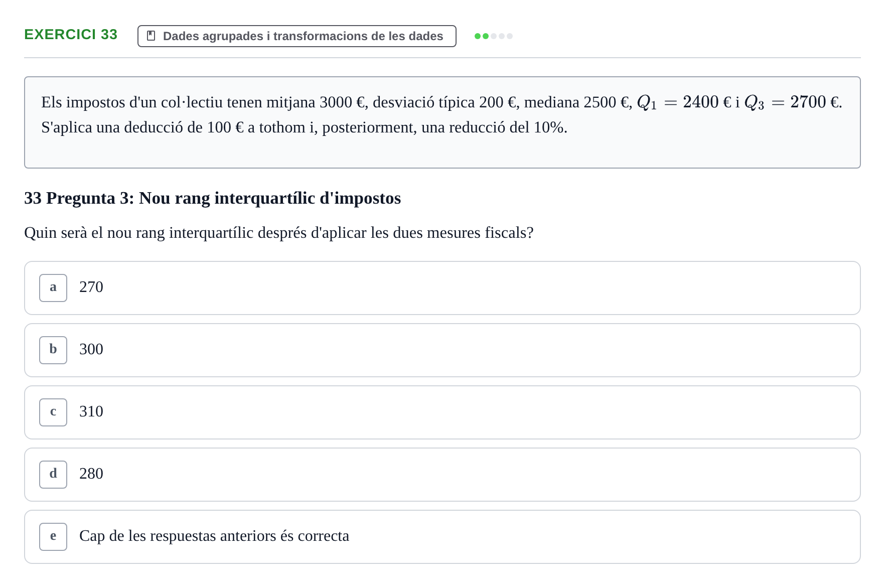
Task: Select answer option a: 270
Action: [442, 288]
